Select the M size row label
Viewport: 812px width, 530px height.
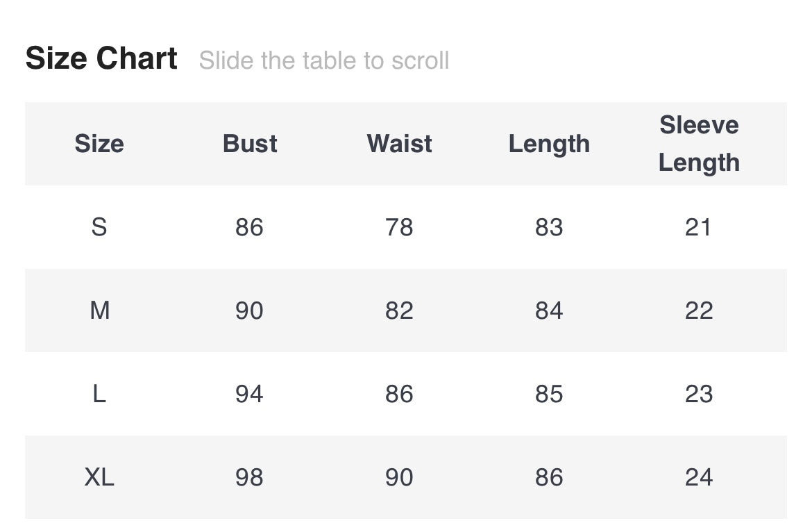(x=99, y=310)
